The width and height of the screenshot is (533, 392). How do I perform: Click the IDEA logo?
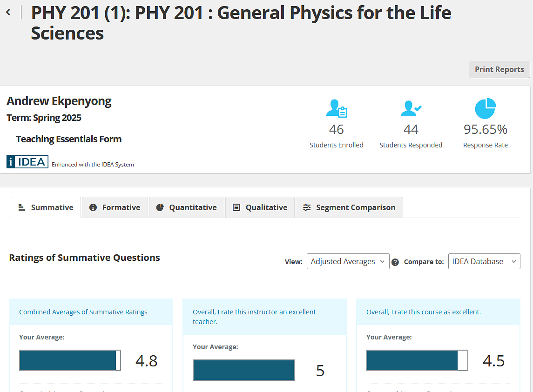(27, 162)
